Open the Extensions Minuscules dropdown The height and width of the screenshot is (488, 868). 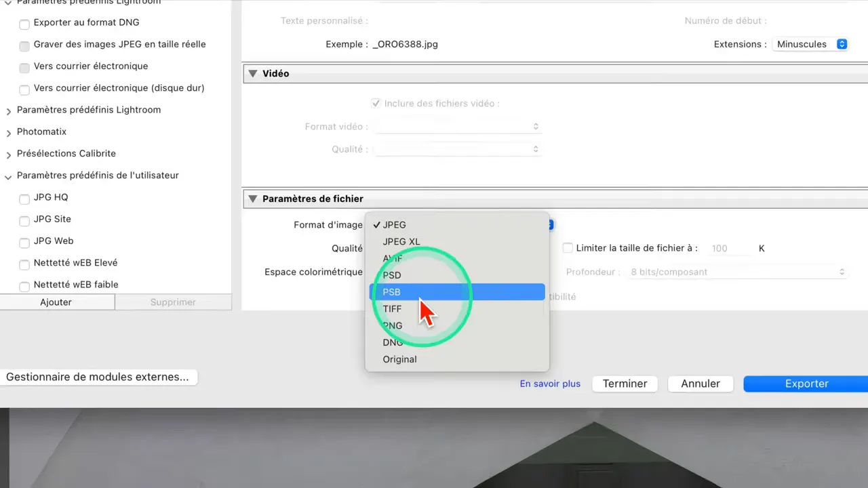coord(812,44)
